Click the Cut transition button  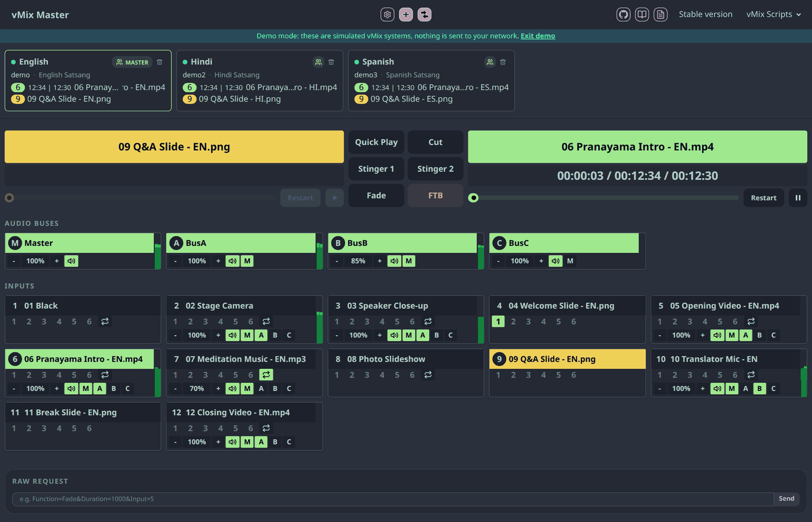tap(436, 142)
